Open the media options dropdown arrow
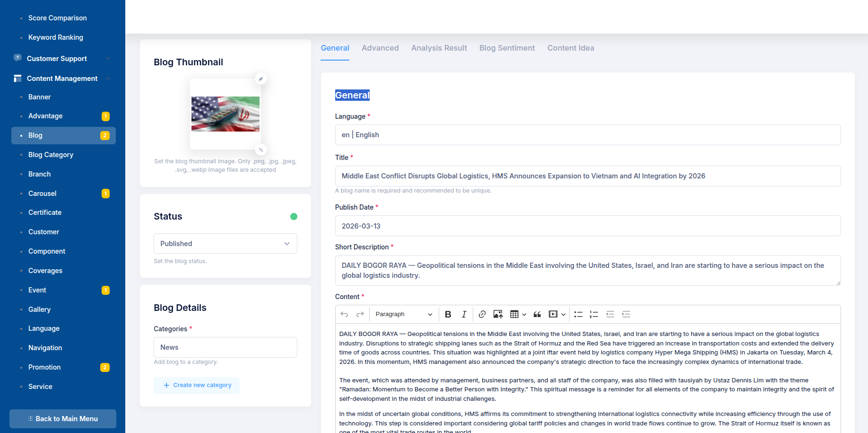Viewport: 868px width, 433px height. [563, 314]
